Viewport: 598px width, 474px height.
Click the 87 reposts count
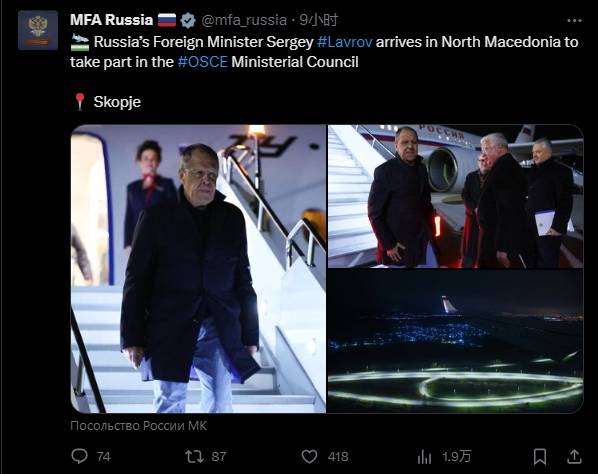point(219,456)
